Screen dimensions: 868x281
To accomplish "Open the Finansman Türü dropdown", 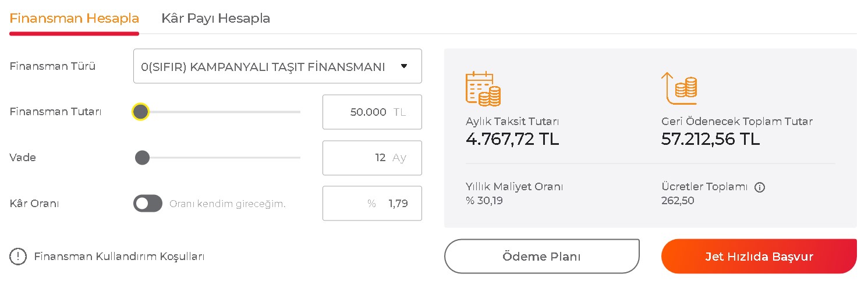I will click(278, 66).
